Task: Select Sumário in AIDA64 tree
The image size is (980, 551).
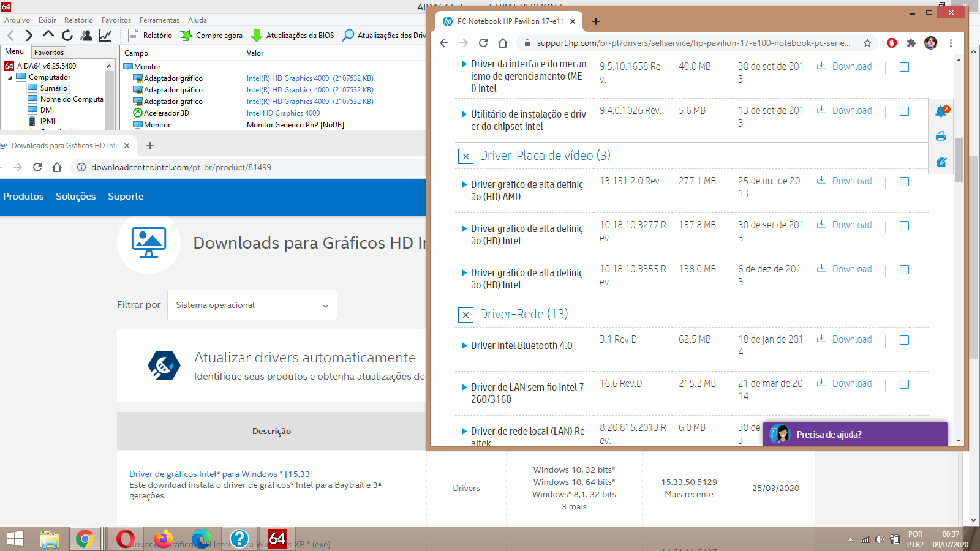Action: tap(54, 88)
